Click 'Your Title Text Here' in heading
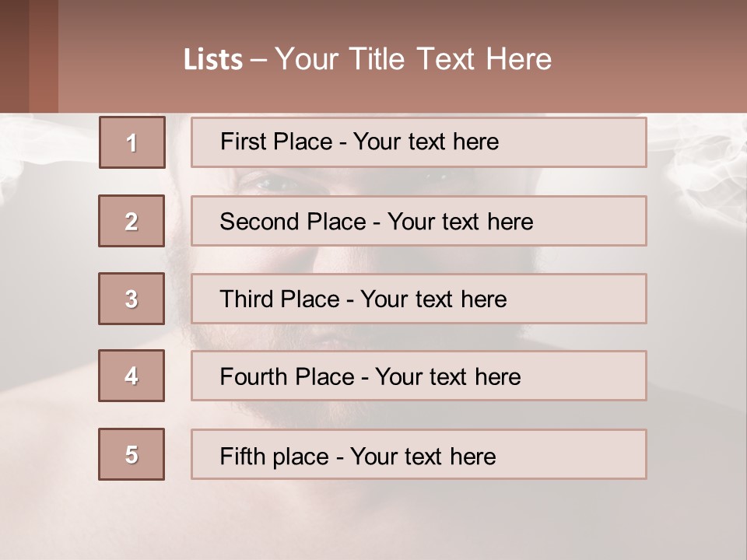This screenshot has height=560, width=747. (413, 59)
